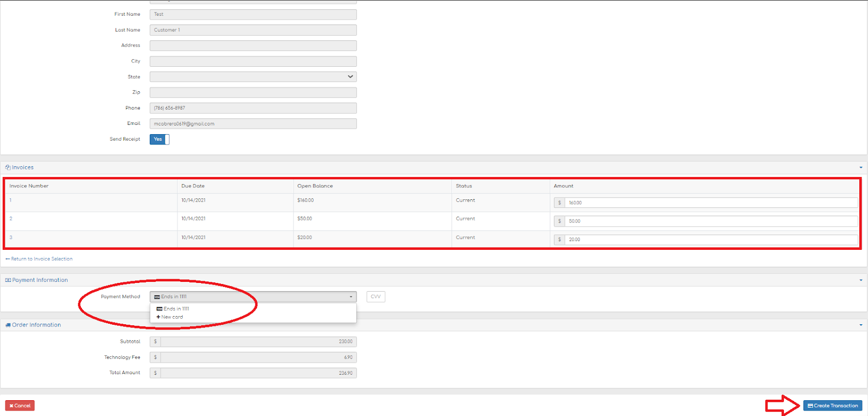Viewport: 868px width, 416px height.
Task: Edit the amount field for invoice 2
Action: click(x=711, y=221)
